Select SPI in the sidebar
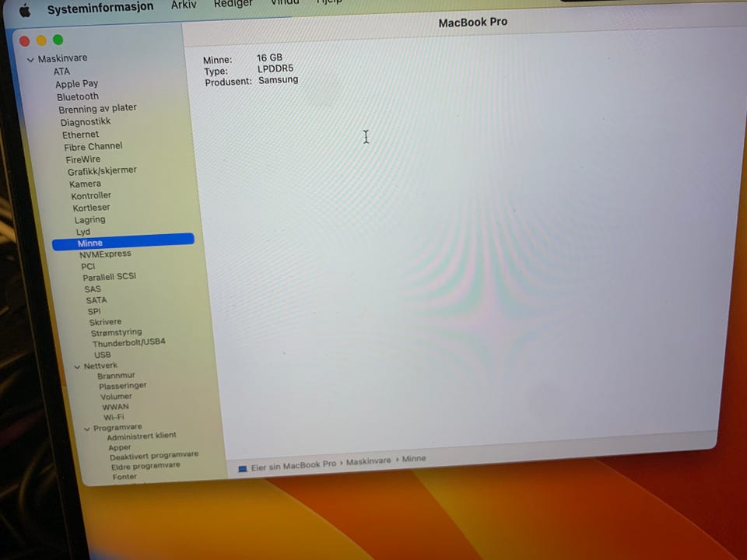Screen dimensions: 747x560 tap(94, 311)
